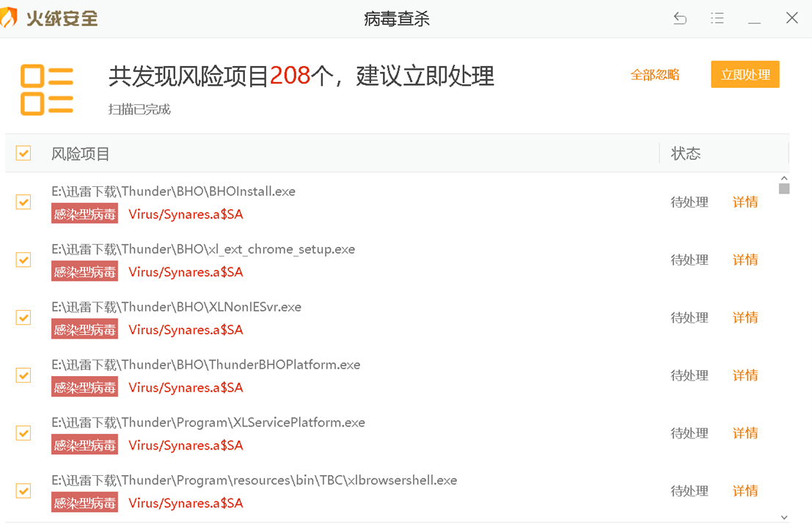Close the virus scan window
Viewport: 812px width, 530px height.
click(x=791, y=18)
